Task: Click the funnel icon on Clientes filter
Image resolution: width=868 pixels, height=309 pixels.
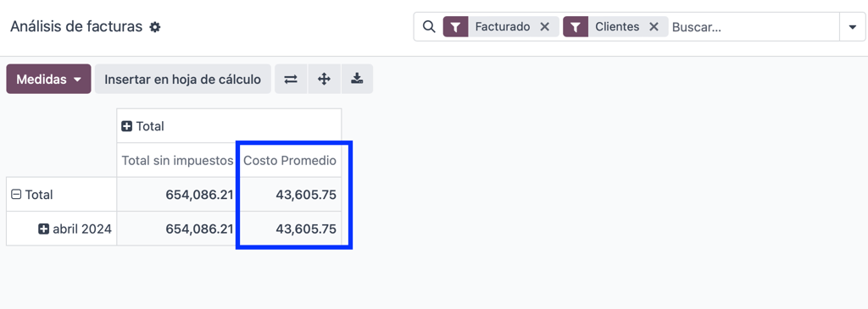Action: [x=576, y=26]
